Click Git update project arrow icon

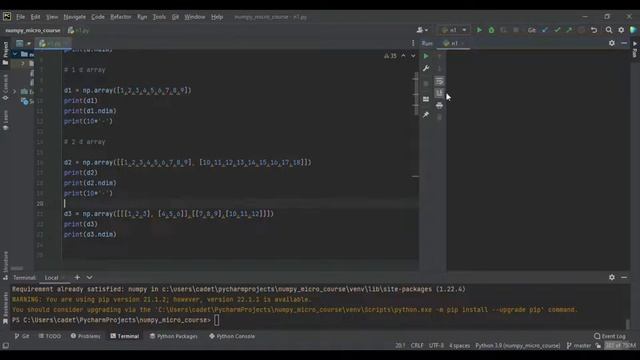tap(545, 30)
